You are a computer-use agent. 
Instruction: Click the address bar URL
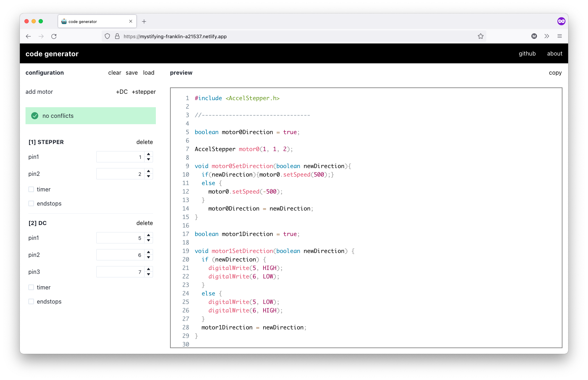175,36
